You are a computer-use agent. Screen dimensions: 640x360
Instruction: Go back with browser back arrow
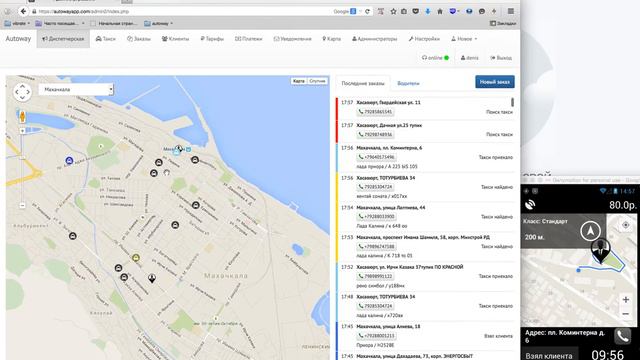(23, 11)
